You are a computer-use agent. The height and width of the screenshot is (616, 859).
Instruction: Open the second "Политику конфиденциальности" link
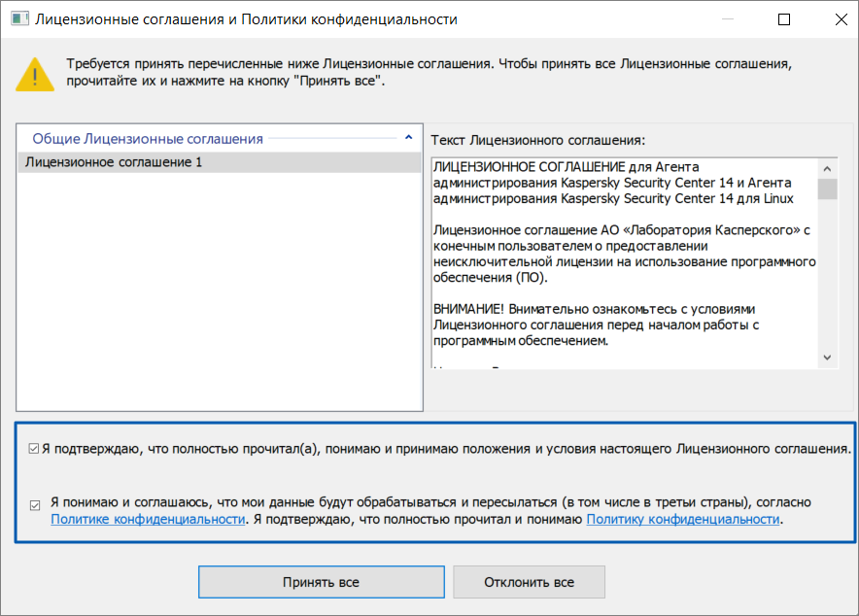point(682,519)
